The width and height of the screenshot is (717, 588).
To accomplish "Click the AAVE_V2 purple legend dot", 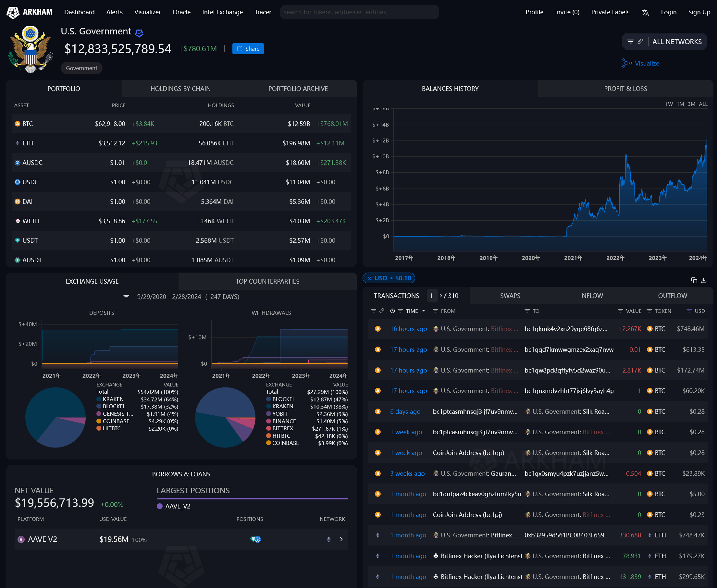I will (x=160, y=506).
